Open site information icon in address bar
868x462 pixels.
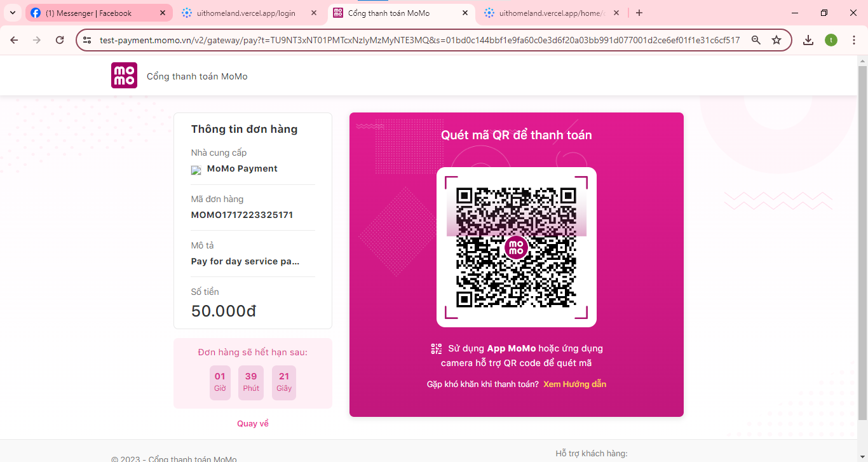pyautogui.click(x=88, y=40)
